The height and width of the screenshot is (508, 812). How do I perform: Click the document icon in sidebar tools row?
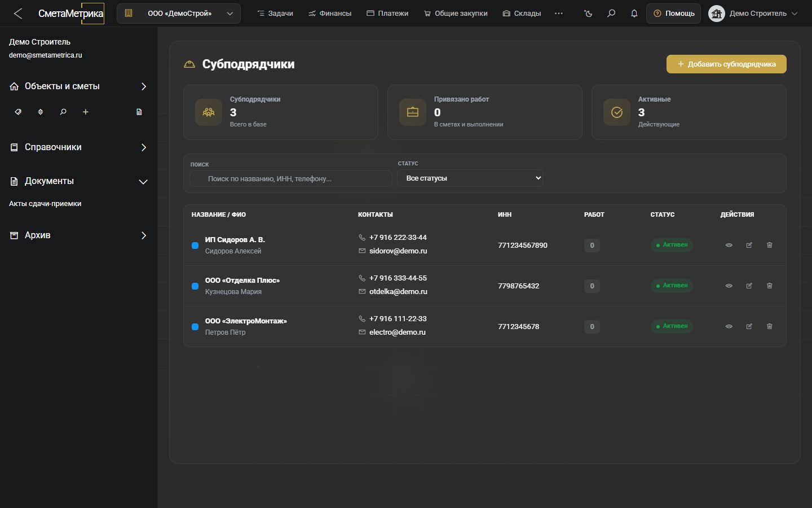pyautogui.click(x=139, y=112)
